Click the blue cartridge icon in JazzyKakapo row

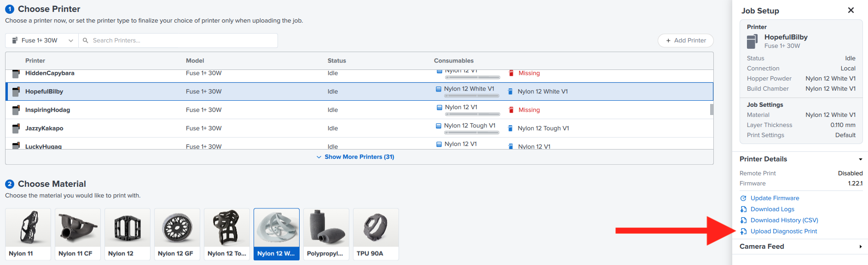click(x=510, y=128)
